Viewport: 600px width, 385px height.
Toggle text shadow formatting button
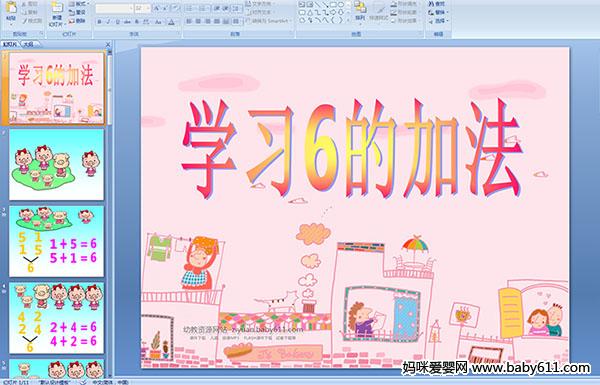click(x=137, y=22)
